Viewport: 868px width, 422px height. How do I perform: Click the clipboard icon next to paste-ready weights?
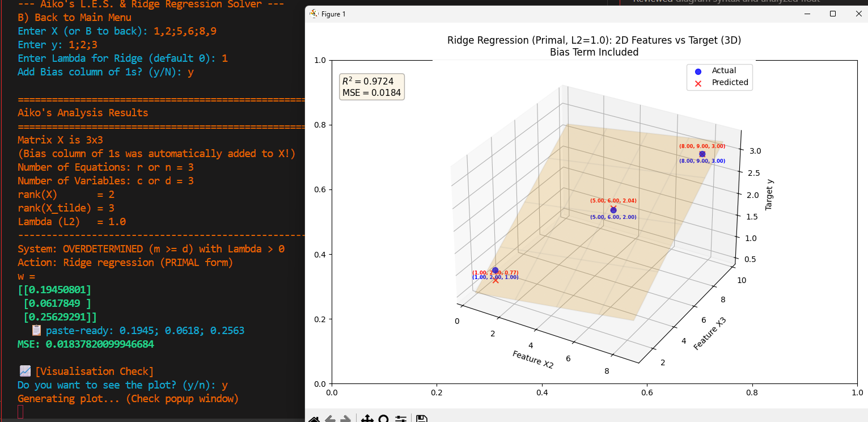point(36,330)
